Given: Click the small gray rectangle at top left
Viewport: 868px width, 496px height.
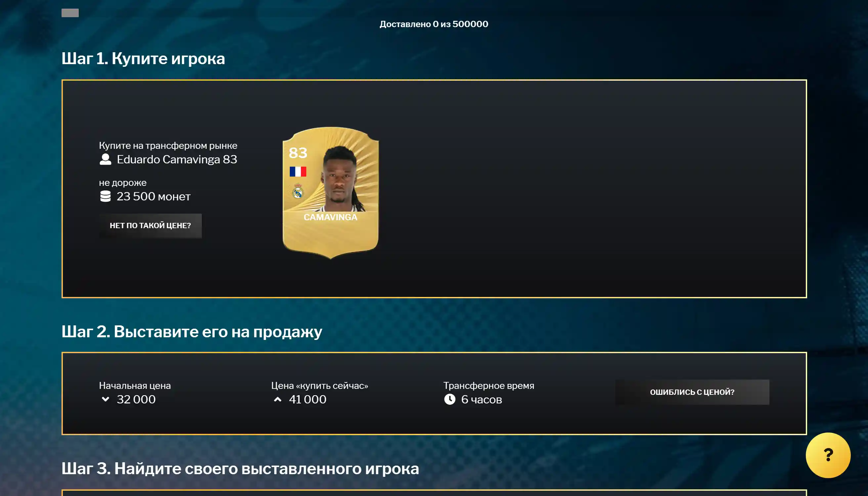Looking at the screenshot, I should click(x=70, y=13).
